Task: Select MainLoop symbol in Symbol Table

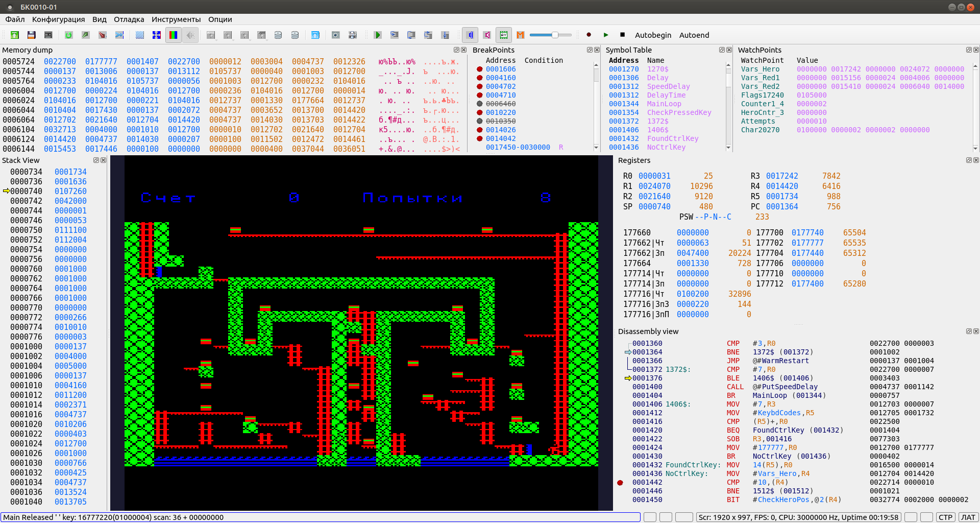Action: coord(664,104)
